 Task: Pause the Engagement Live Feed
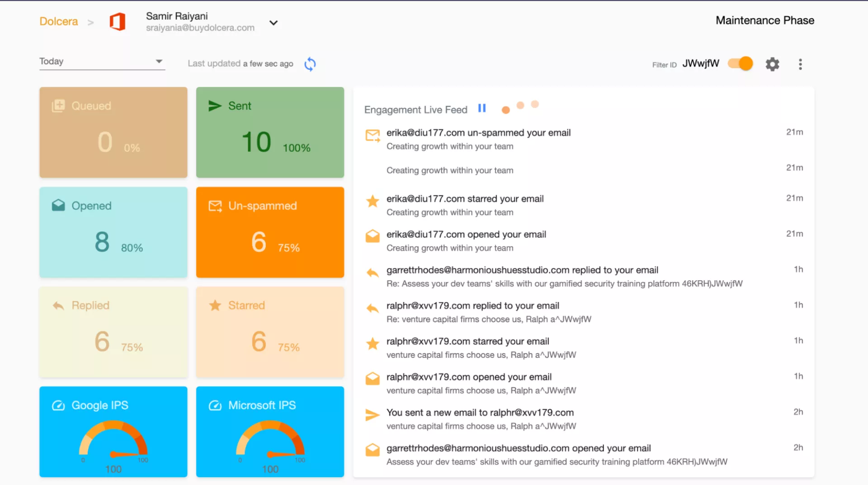coord(482,108)
